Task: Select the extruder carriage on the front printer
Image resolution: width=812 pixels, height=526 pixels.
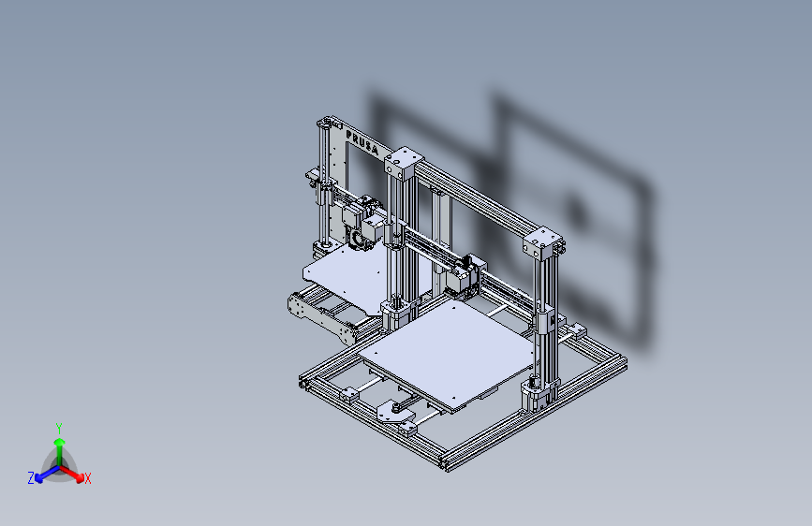Action: point(464,277)
